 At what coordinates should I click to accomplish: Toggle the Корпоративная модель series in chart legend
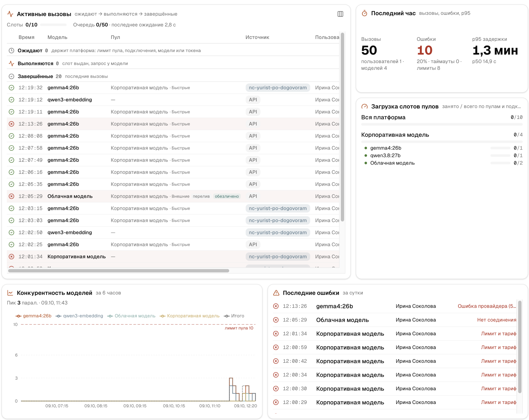coord(189,316)
